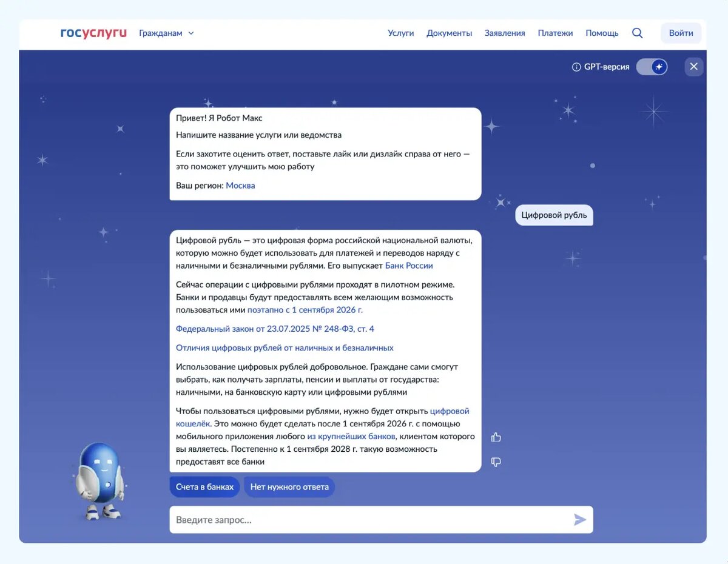
Task: Open the Заявления menu
Action: 505,33
